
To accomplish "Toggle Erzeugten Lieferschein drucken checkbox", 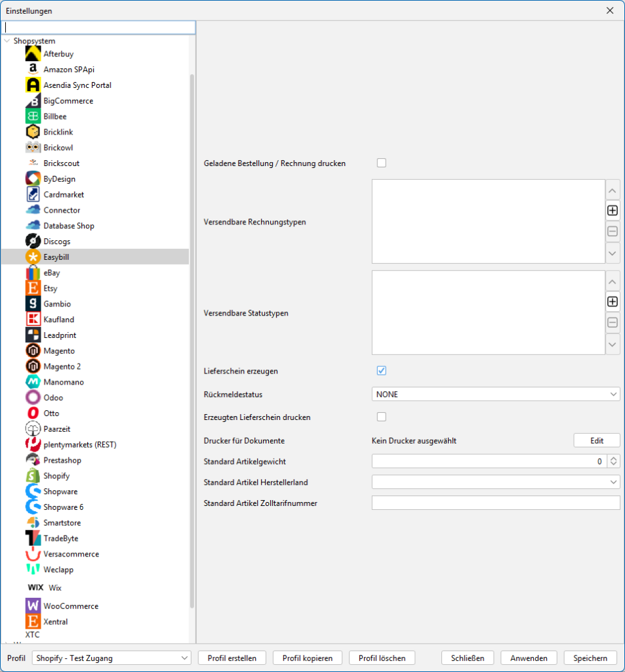I will tap(382, 417).
